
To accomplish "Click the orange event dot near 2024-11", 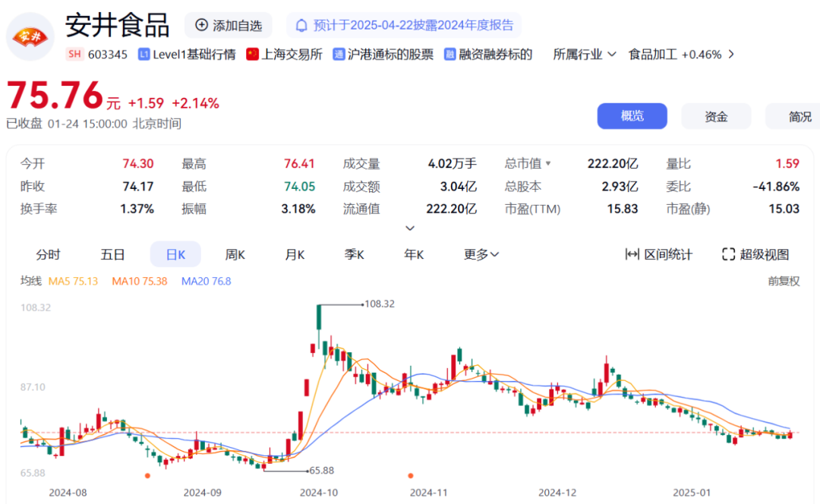I will pyautogui.click(x=411, y=476).
